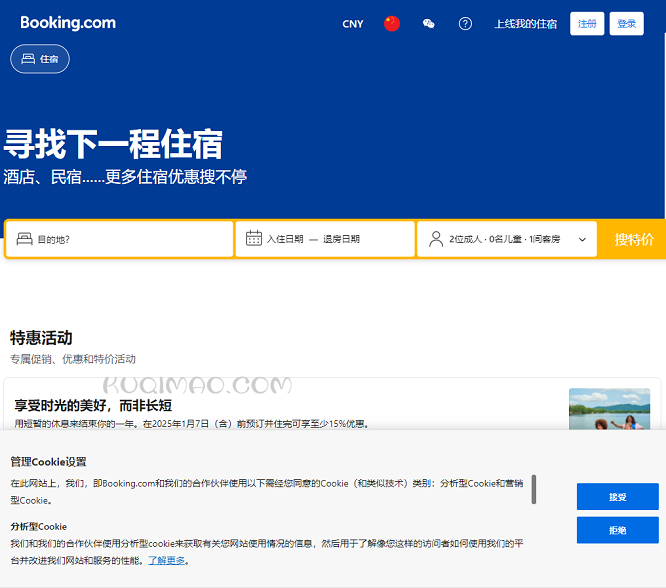The image size is (666, 588).
Task: Click the 登录 login button
Action: click(x=626, y=24)
